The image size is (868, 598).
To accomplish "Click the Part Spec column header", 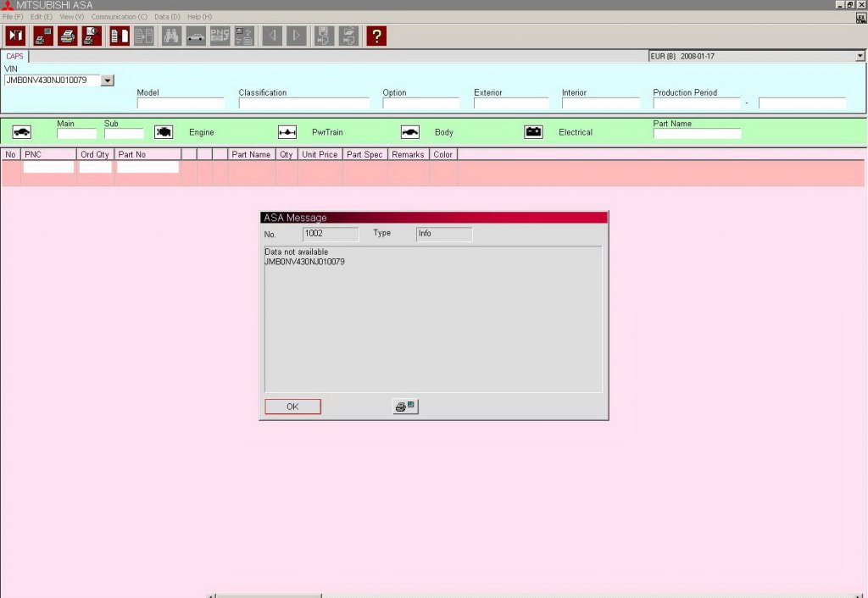I will coord(364,154).
